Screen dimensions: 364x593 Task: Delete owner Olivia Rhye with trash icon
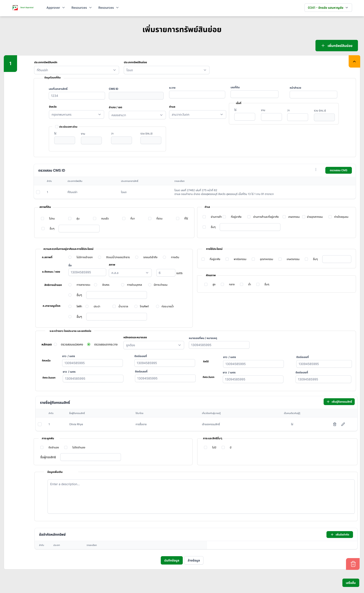point(334,424)
